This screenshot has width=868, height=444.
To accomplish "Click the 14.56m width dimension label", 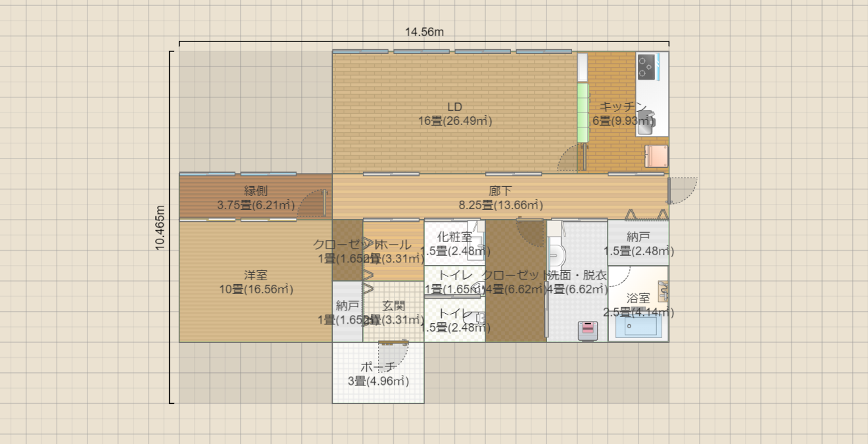I will [x=424, y=32].
